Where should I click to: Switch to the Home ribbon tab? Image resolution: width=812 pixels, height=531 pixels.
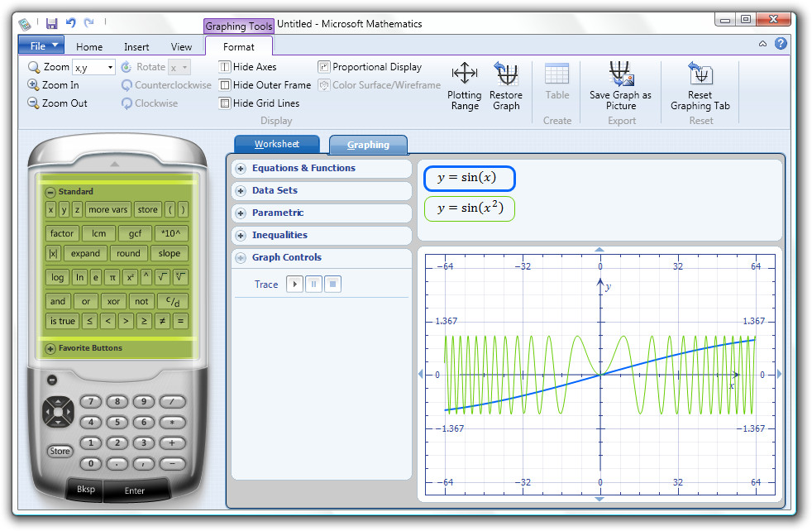tap(89, 46)
